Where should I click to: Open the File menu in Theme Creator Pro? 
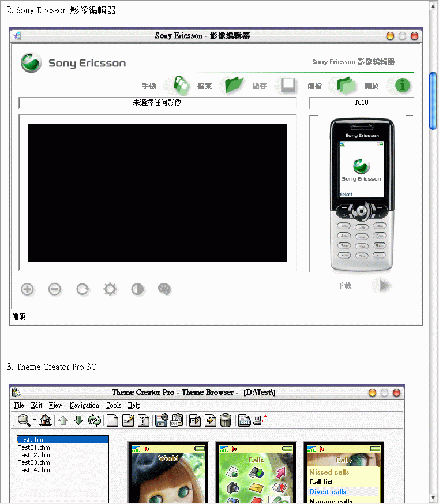[19, 405]
